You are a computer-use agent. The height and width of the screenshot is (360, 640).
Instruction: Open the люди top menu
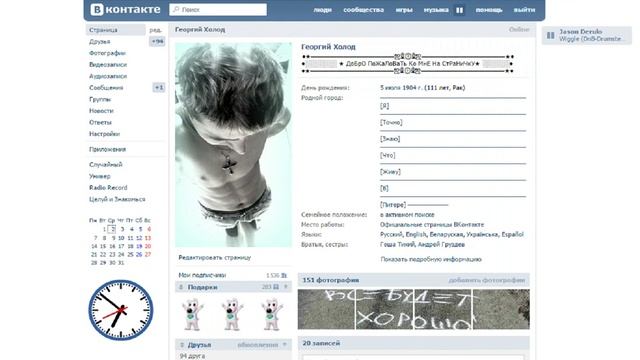(x=322, y=10)
